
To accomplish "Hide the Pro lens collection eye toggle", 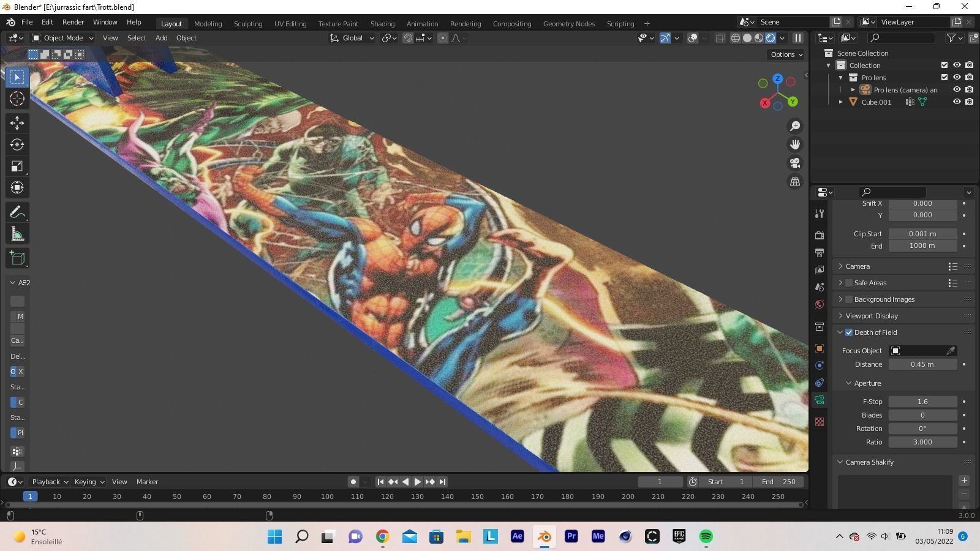I will point(957,78).
